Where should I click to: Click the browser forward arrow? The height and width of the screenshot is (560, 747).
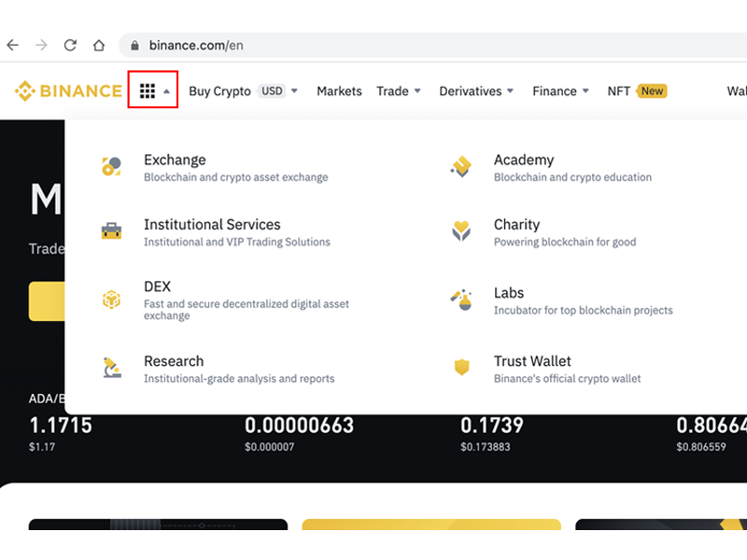(41, 45)
